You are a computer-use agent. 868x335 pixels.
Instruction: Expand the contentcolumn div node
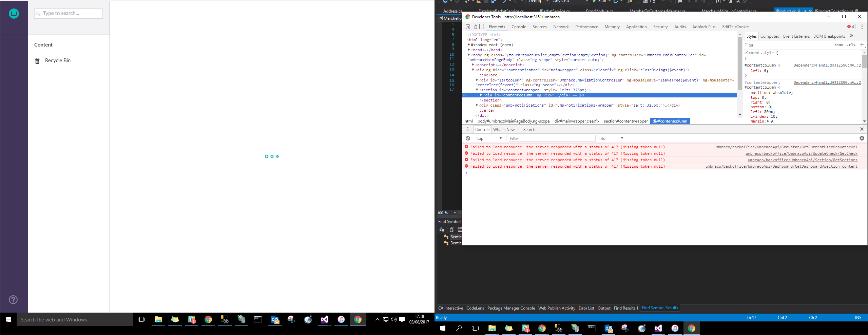481,95
